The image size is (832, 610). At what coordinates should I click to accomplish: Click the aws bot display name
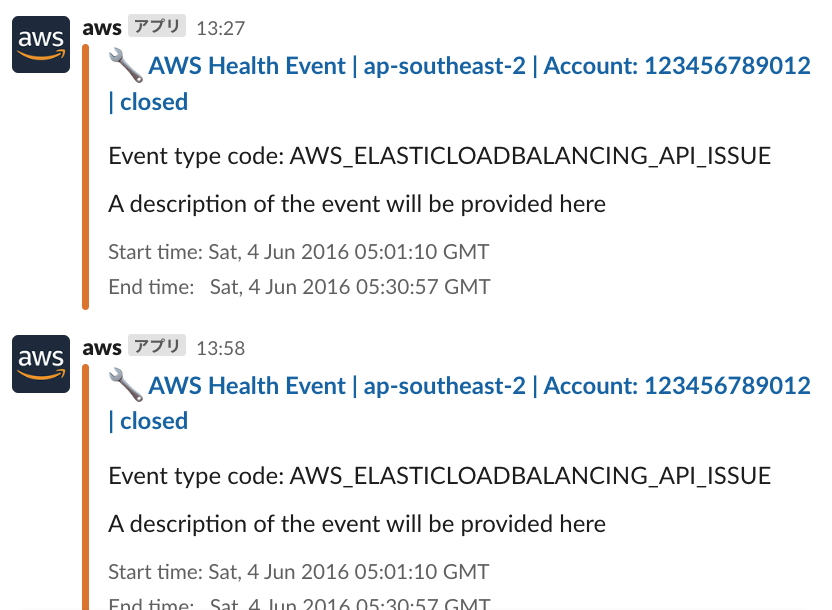pyautogui.click(x=102, y=27)
